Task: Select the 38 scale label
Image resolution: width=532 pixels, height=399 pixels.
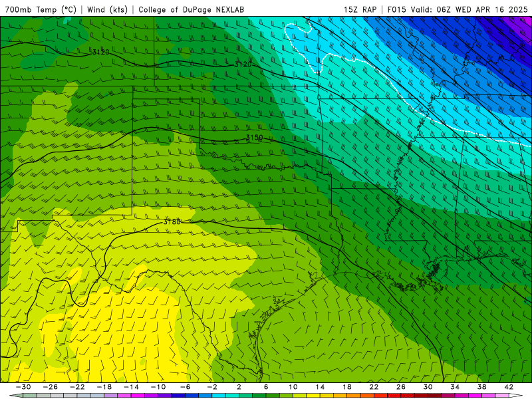Action: click(481, 387)
